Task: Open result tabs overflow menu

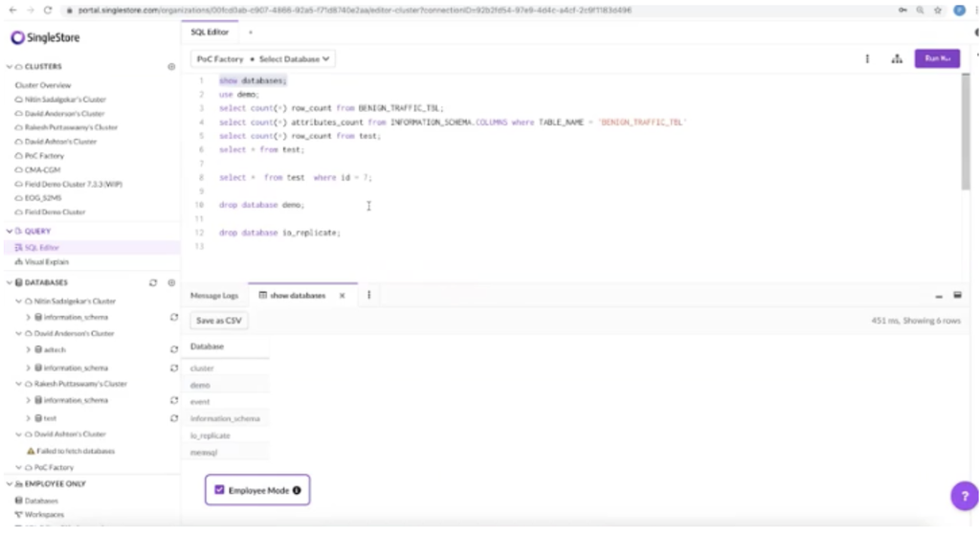Action: [x=368, y=295]
